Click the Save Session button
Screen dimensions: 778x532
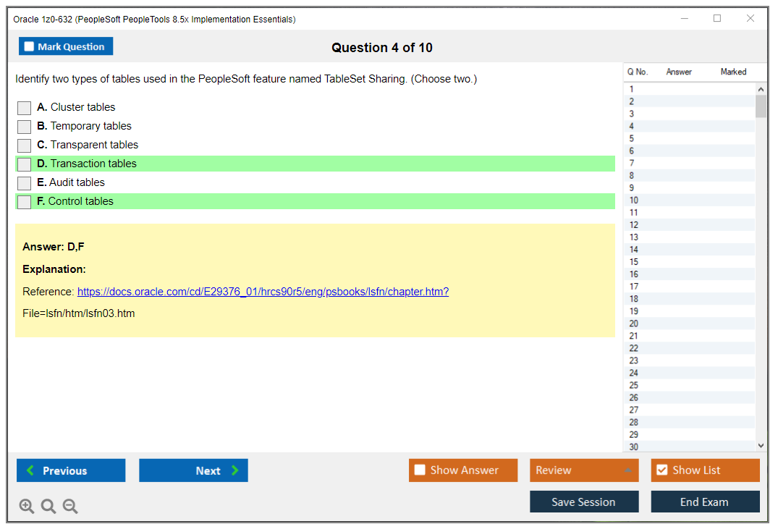584,502
